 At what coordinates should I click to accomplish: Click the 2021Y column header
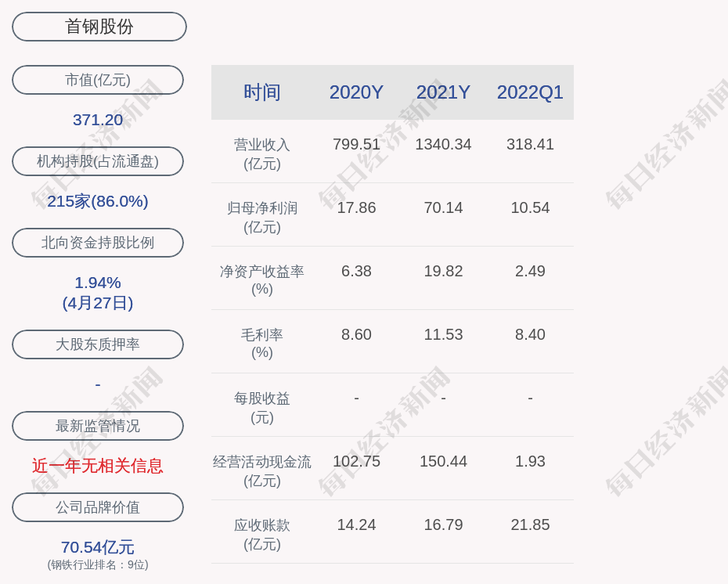point(443,92)
